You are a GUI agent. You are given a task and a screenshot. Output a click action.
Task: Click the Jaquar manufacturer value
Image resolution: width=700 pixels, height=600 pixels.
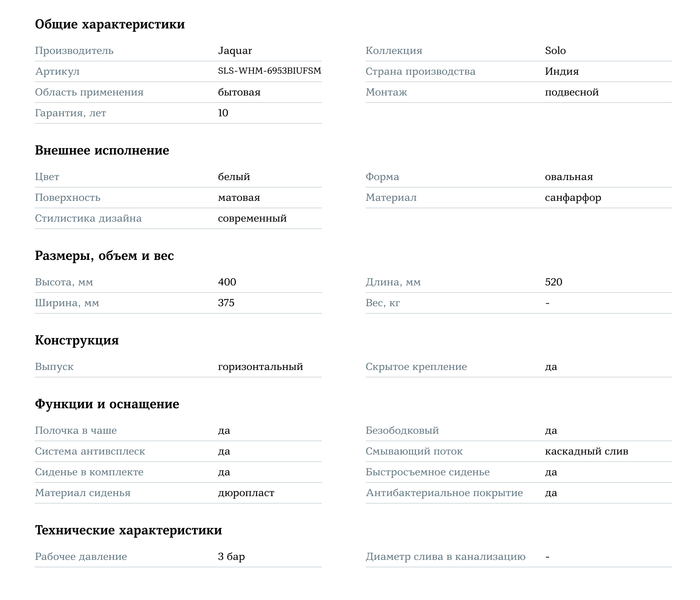235,51
